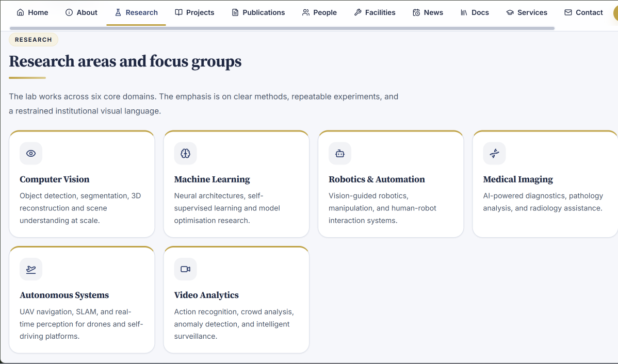
Task: Open the Services nav label
Action: pyautogui.click(x=532, y=12)
